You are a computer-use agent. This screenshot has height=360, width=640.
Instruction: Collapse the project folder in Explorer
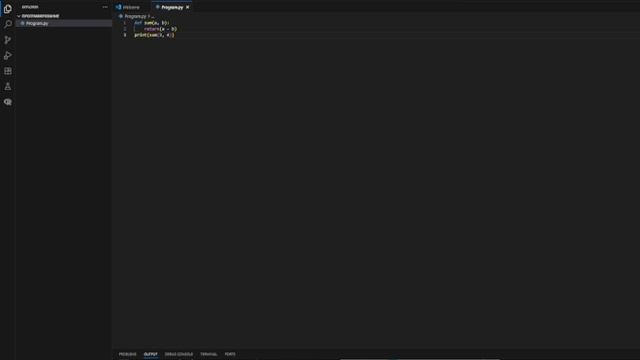[x=38, y=16]
